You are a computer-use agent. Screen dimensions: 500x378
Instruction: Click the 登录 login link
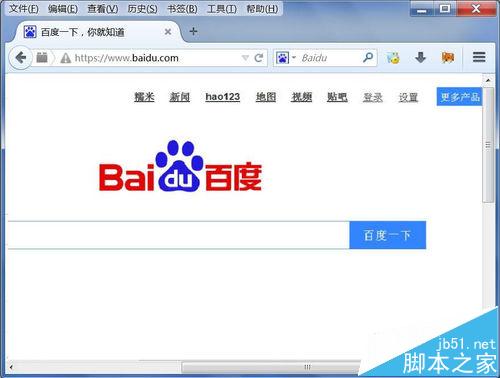[x=373, y=97]
